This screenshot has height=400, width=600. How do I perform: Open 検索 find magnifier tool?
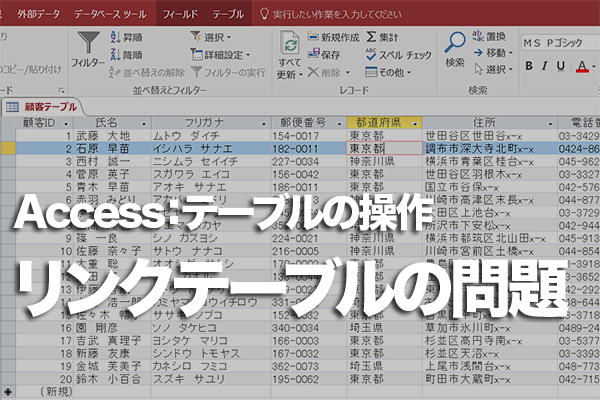coord(455,49)
